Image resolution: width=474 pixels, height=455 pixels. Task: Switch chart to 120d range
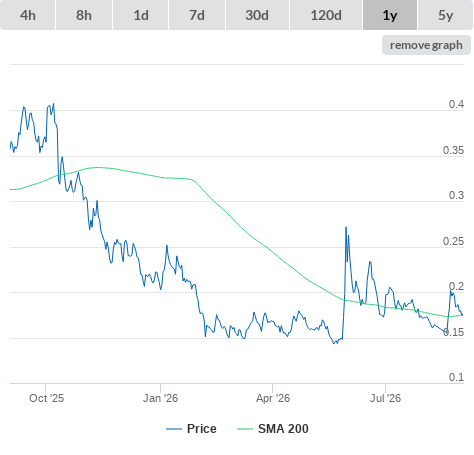point(326,15)
